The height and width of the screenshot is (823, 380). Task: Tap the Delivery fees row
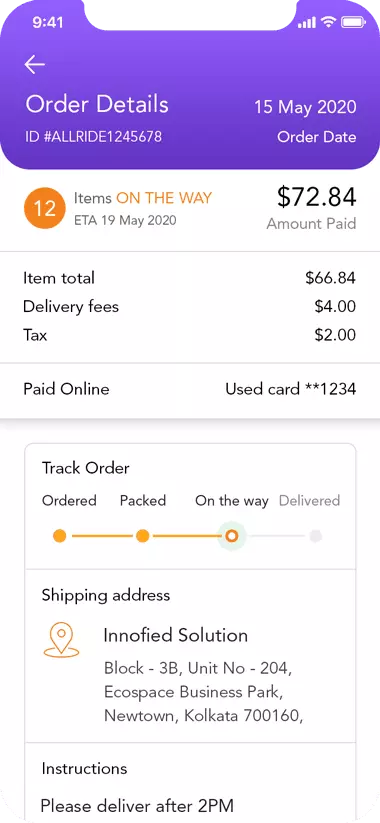pos(190,307)
